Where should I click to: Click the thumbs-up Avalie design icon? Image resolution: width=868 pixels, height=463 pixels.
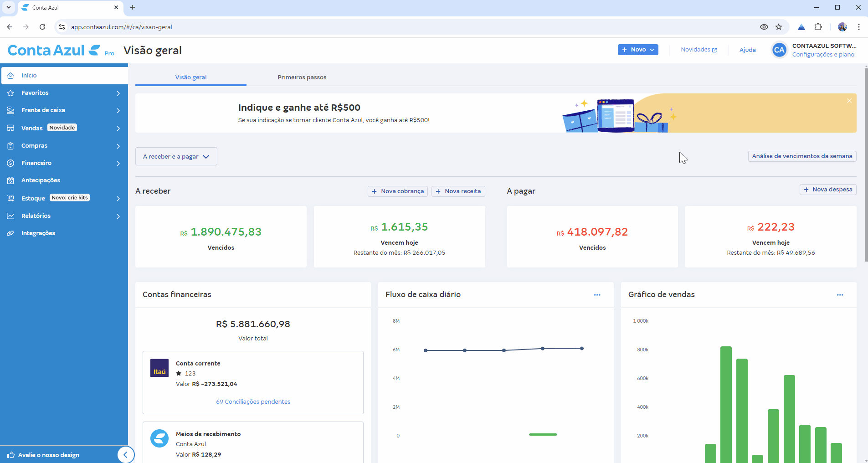11,455
